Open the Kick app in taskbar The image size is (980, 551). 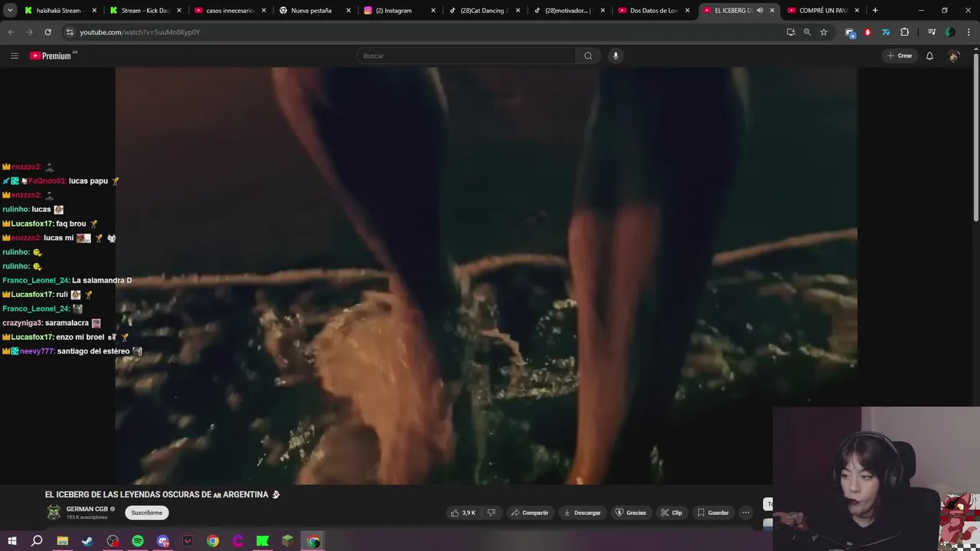(263, 541)
